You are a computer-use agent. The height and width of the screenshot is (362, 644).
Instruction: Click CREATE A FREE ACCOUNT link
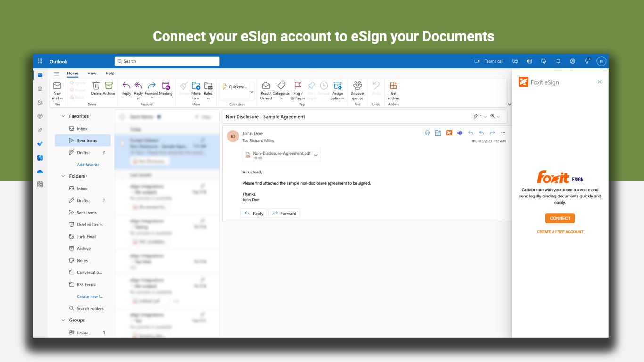tap(560, 232)
